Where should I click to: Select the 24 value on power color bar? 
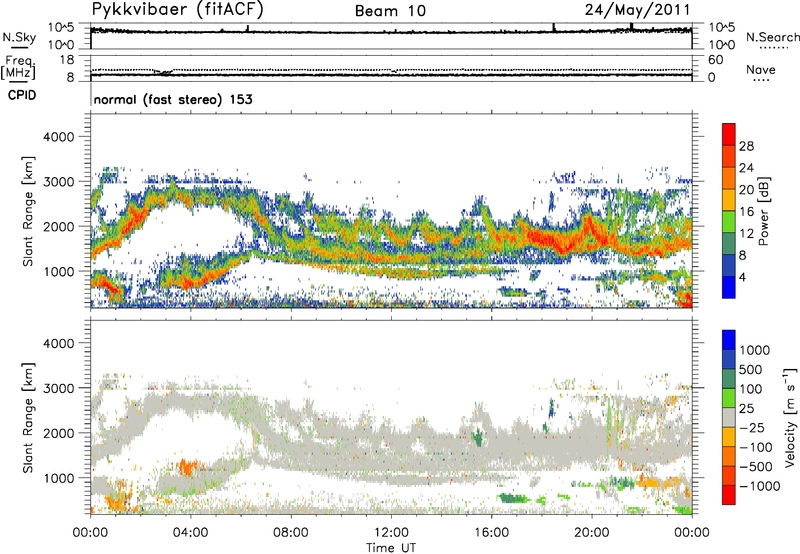[x=746, y=168]
